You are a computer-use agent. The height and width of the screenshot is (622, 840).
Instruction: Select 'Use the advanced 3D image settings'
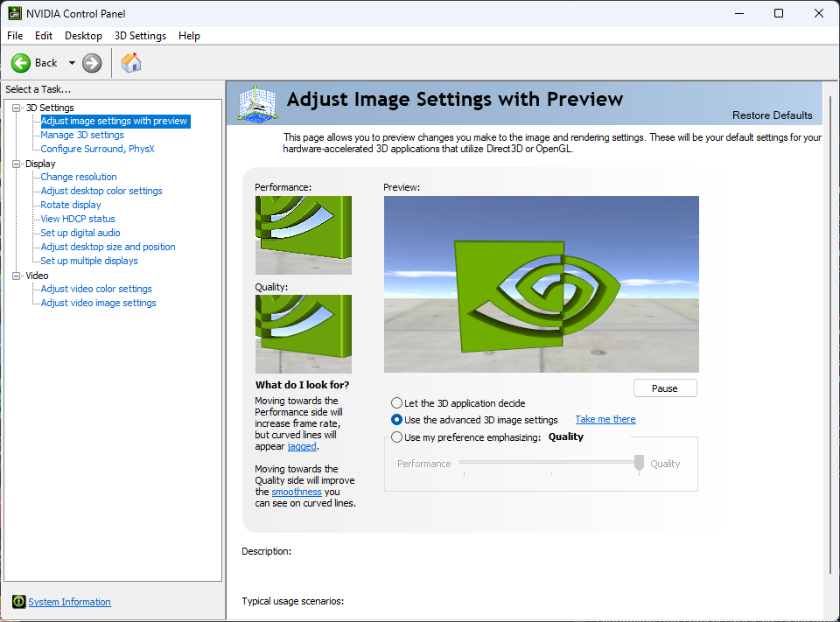click(397, 420)
